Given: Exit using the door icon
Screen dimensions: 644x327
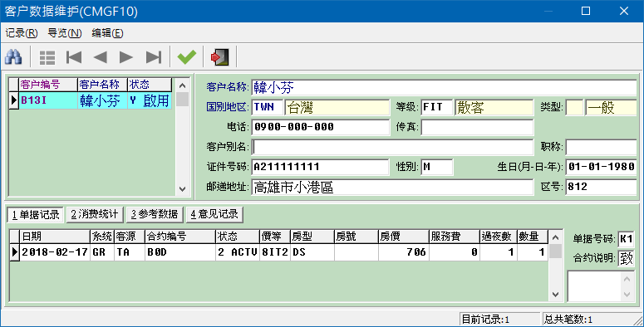Looking at the screenshot, I should (x=219, y=57).
